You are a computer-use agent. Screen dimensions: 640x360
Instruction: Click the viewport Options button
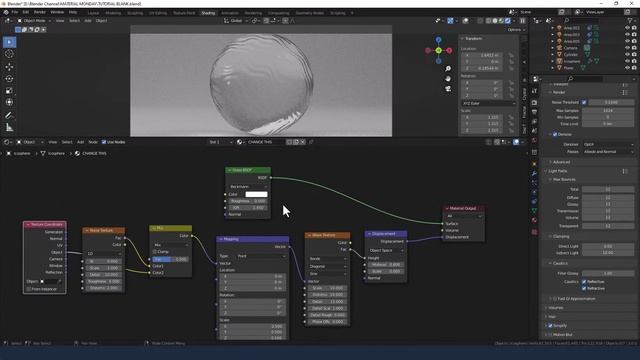[x=515, y=29]
